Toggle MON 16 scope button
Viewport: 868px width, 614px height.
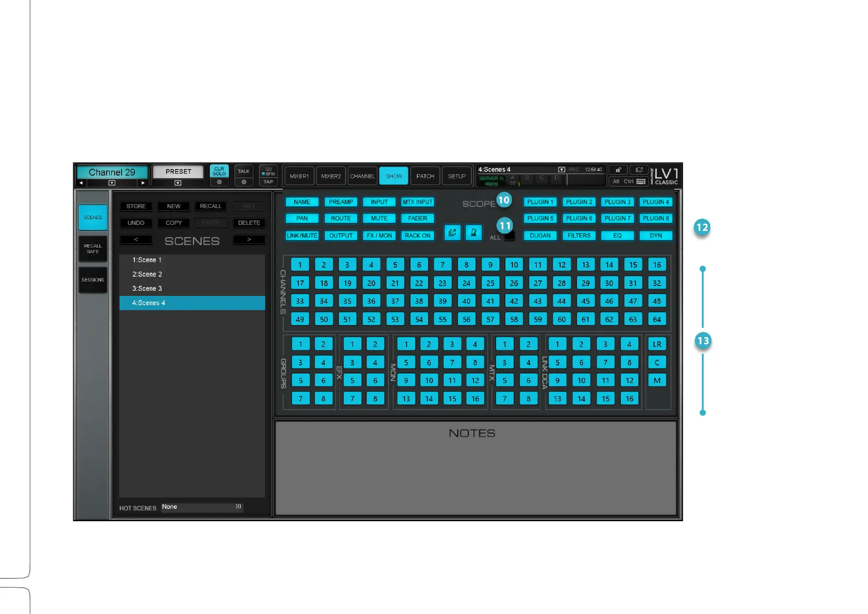click(x=475, y=399)
